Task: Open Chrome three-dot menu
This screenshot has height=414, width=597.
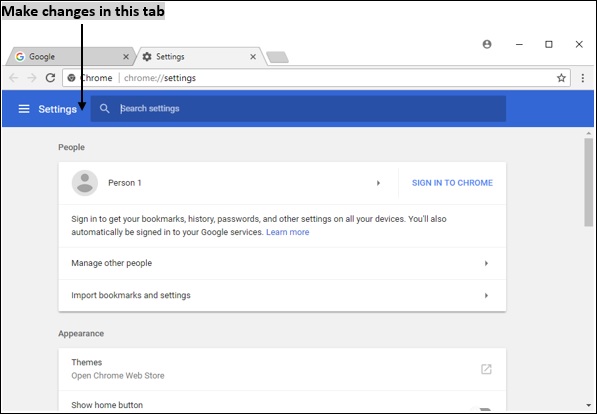Action: (583, 78)
